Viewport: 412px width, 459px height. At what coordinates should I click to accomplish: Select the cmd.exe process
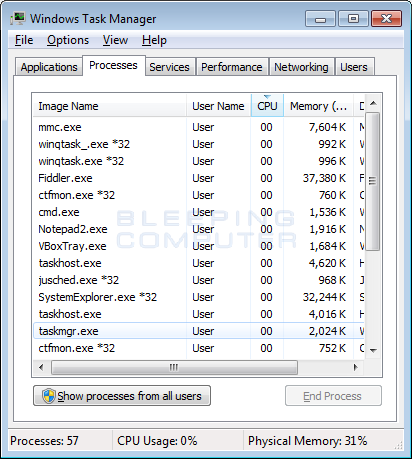point(199,212)
